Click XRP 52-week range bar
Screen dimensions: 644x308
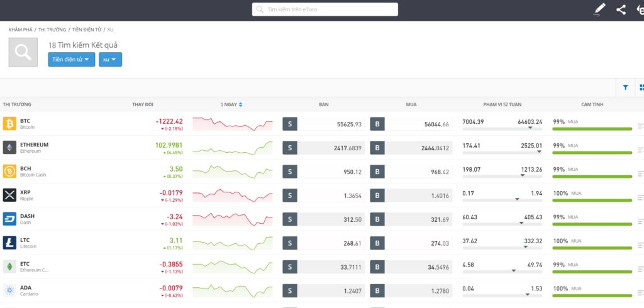pos(502,200)
